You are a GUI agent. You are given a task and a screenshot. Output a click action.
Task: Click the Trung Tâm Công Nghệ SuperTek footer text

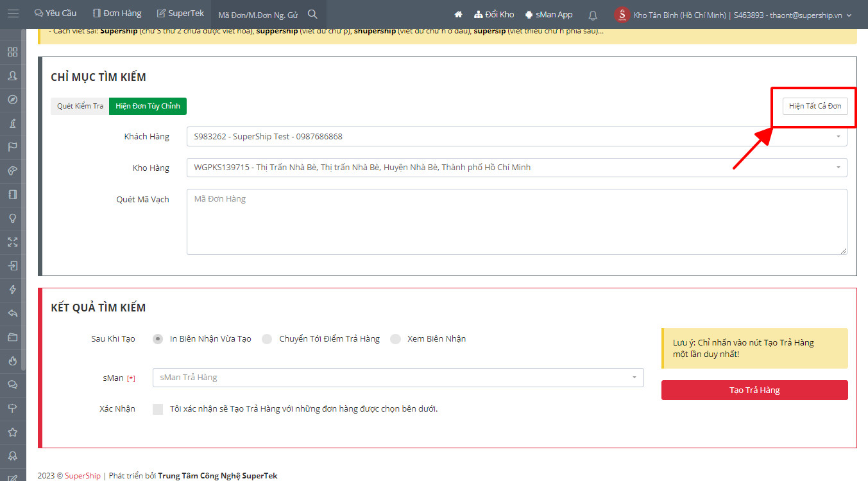[217, 476]
